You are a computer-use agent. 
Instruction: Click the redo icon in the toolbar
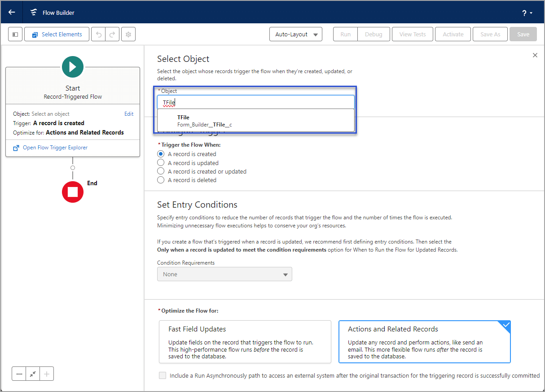pyautogui.click(x=111, y=34)
